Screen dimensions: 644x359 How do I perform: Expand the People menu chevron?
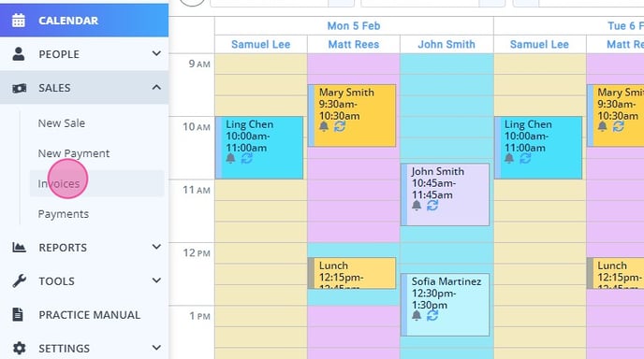click(156, 53)
